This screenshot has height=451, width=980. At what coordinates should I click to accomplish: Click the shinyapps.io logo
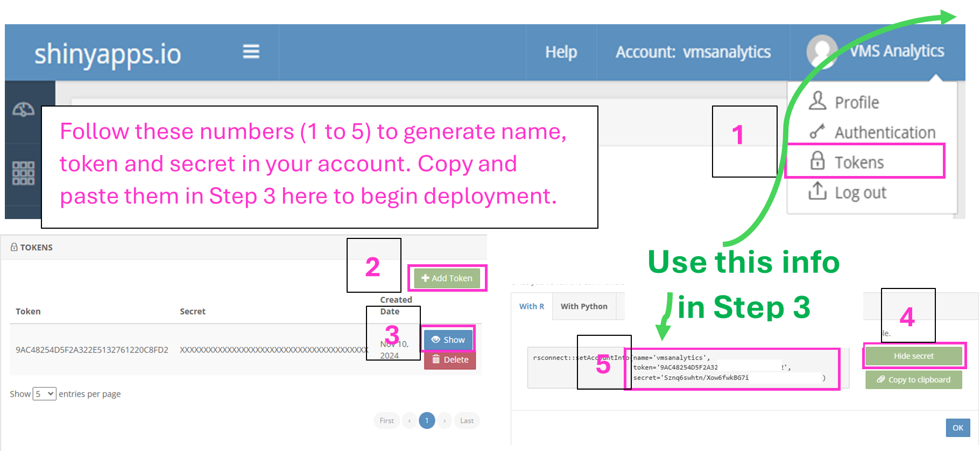[108, 54]
